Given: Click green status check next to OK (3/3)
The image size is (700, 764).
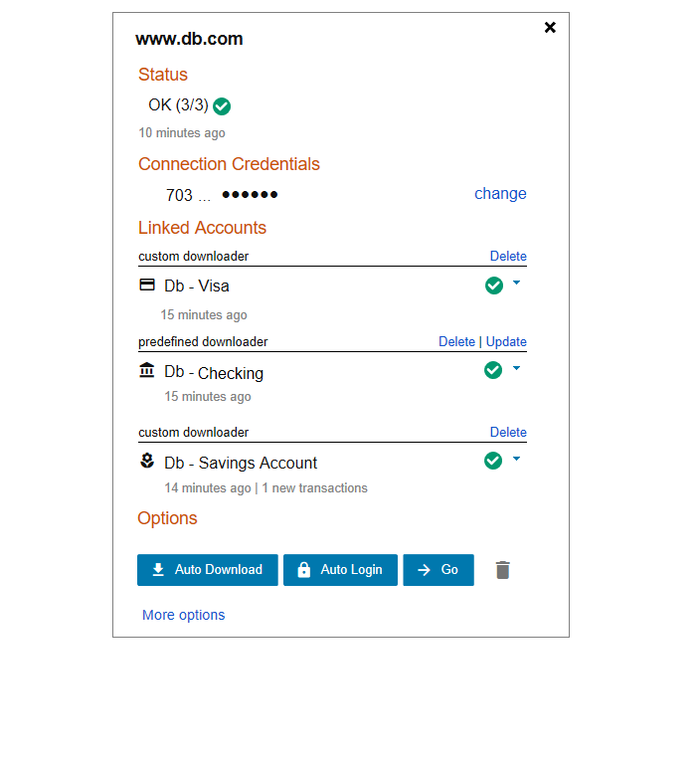Looking at the screenshot, I should (x=222, y=106).
